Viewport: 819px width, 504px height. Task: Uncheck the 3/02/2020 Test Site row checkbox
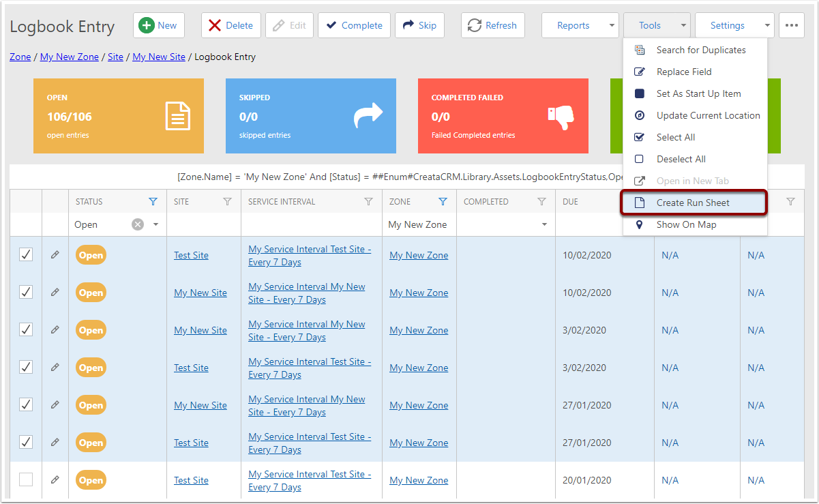26,367
